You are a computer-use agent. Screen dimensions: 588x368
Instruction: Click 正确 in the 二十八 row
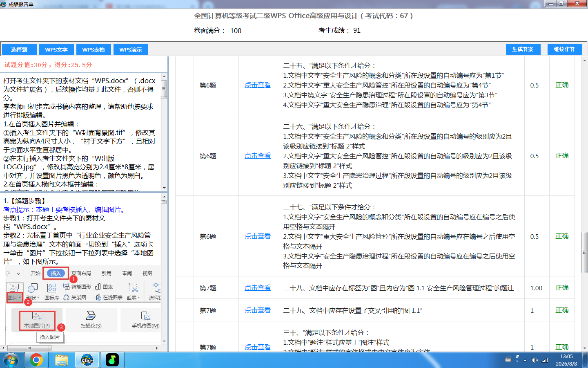coord(562,288)
